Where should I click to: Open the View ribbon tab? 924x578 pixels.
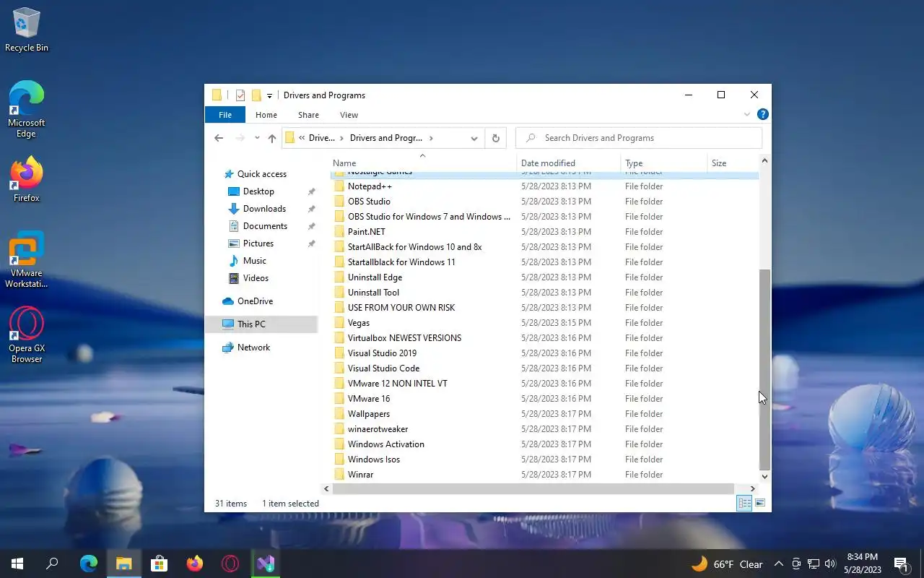349,115
